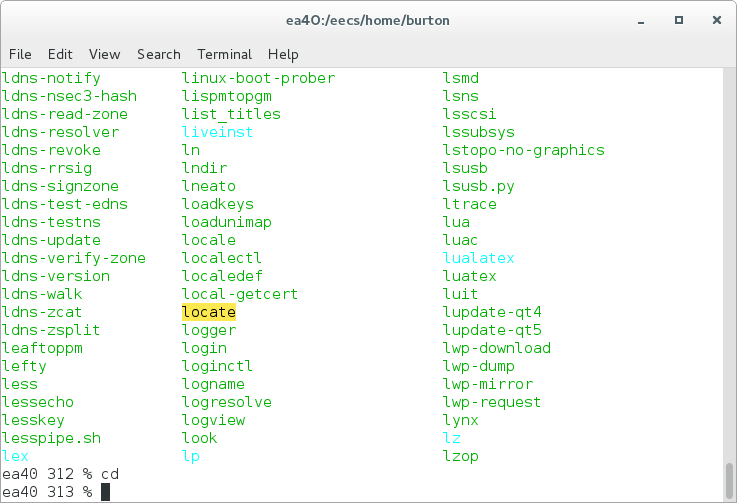Open the Edit menu
This screenshot has width=737, height=503.
pyautogui.click(x=60, y=55)
